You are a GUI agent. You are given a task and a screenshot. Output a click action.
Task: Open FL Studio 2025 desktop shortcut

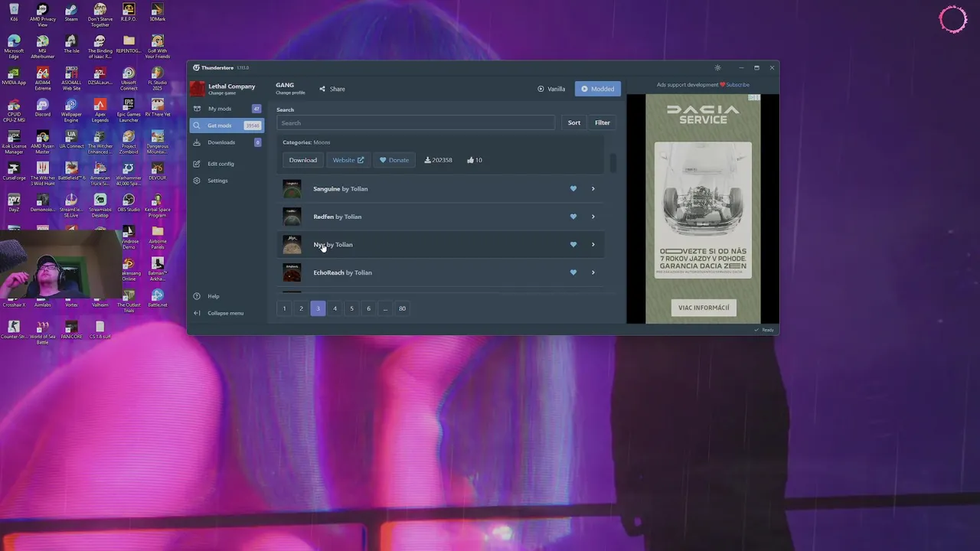[x=158, y=78]
